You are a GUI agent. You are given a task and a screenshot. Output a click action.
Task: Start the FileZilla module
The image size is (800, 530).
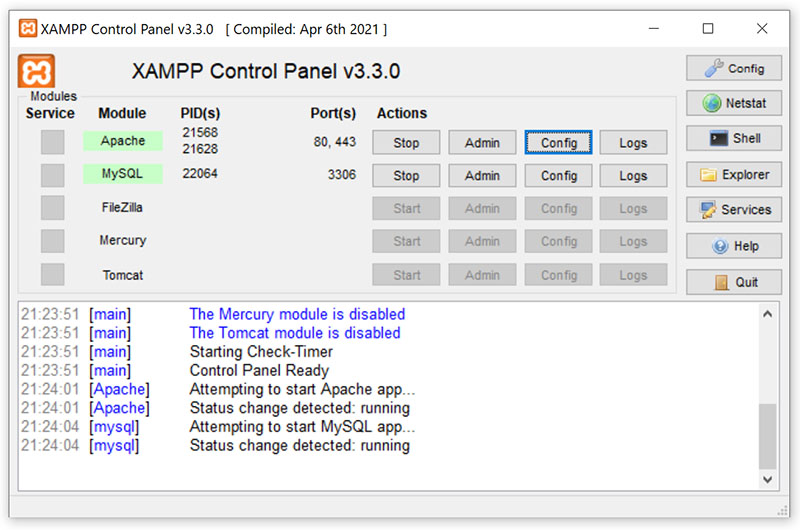406,208
